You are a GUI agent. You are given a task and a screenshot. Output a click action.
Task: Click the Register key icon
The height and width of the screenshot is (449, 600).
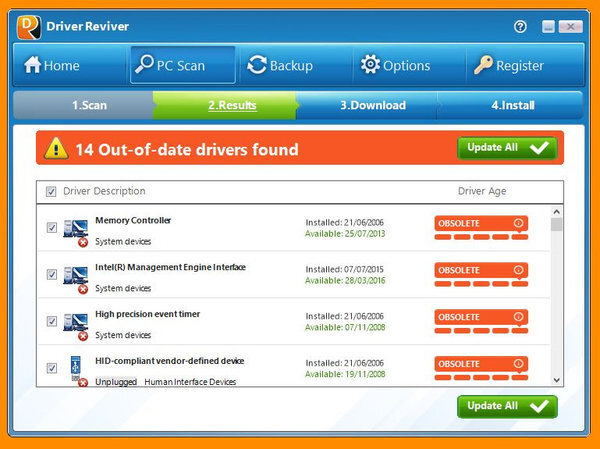click(484, 65)
